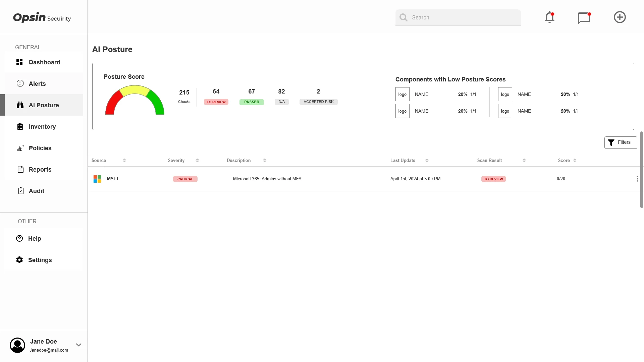
Task: Sort table by the Scan Result column
Action: pos(524,161)
